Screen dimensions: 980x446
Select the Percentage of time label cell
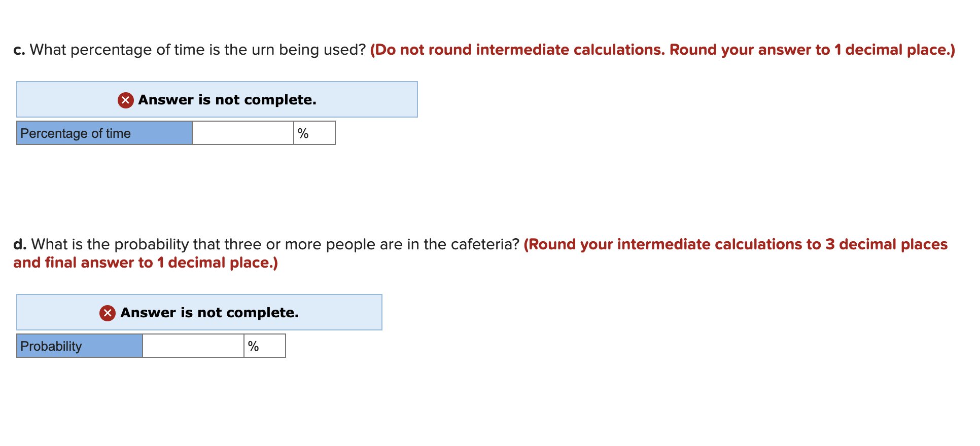(x=104, y=133)
